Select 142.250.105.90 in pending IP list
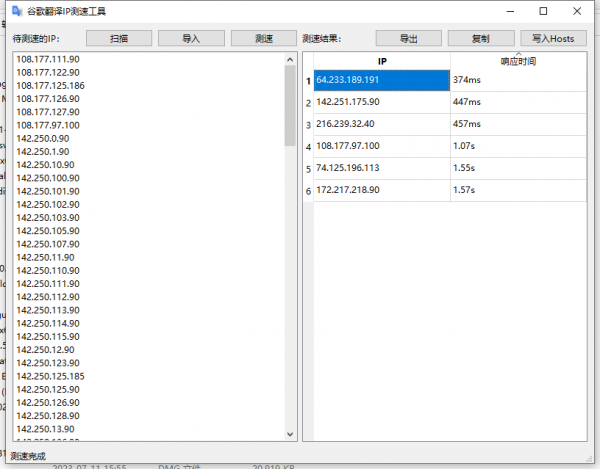The width and height of the screenshot is (600, 469). click(48, 231)
